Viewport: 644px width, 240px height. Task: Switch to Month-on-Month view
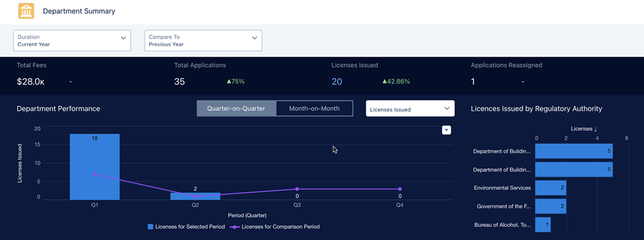pos(315,109)
